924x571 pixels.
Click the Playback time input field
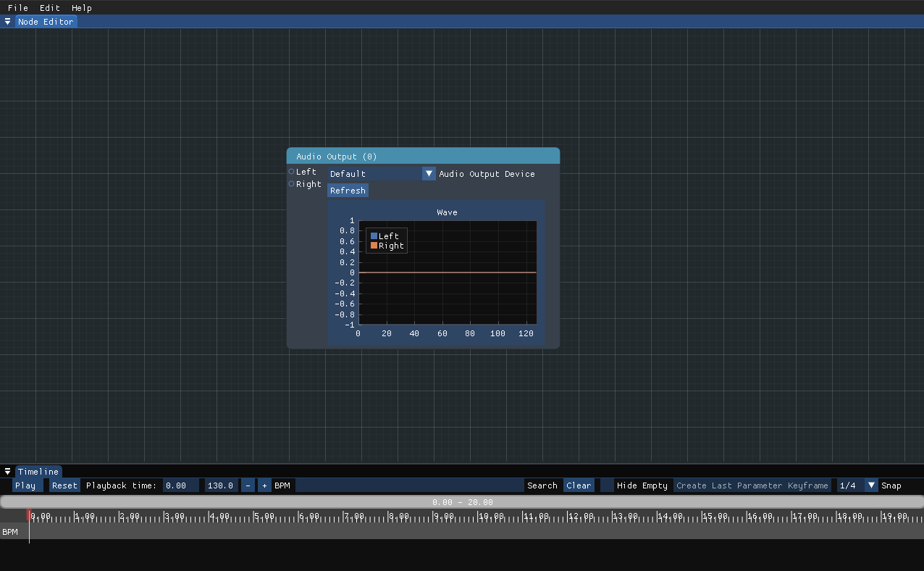point(180,485)
